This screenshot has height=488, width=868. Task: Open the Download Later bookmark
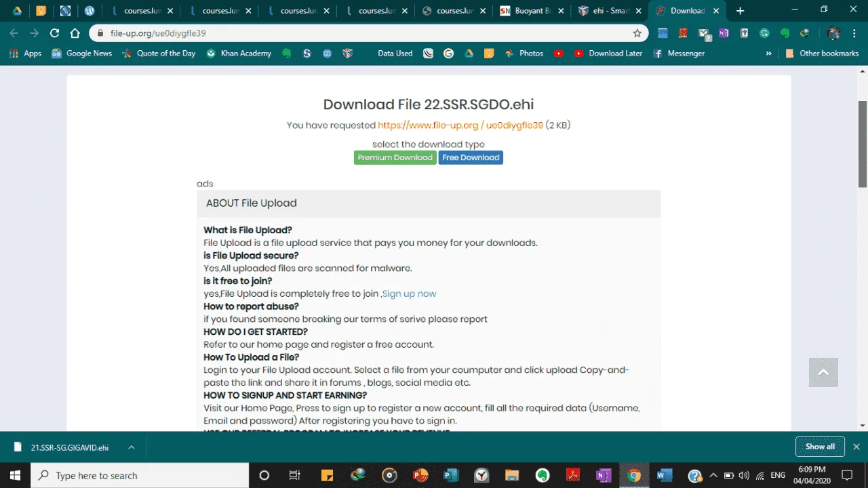click(608, 53)
